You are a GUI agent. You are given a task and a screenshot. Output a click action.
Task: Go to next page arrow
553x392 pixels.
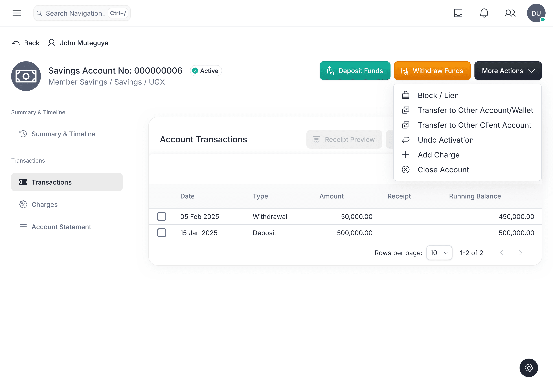(x=520, y=253)
